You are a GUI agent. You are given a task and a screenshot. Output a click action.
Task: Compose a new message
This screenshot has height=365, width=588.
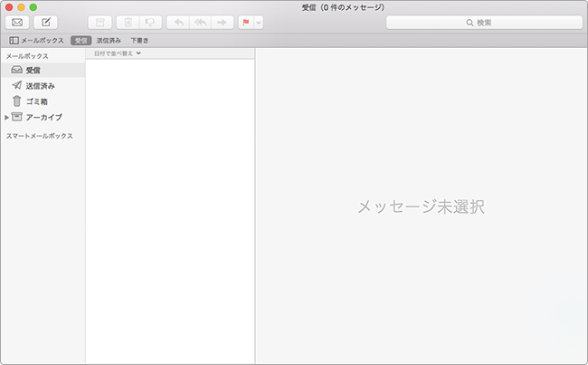pyautogui.click(x=46, y=22)
